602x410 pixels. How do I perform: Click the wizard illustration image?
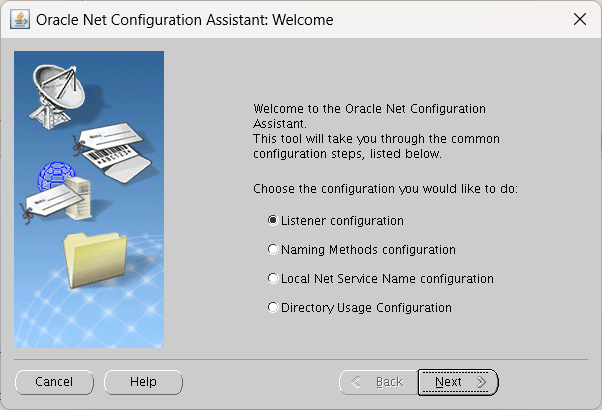[x=89, y=199]
